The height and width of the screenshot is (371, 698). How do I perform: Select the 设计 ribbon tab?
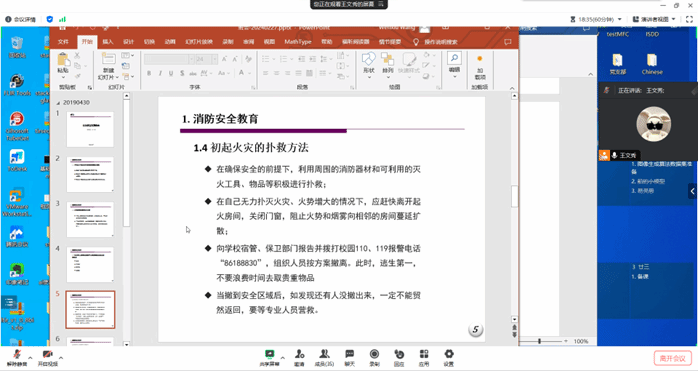129,41
